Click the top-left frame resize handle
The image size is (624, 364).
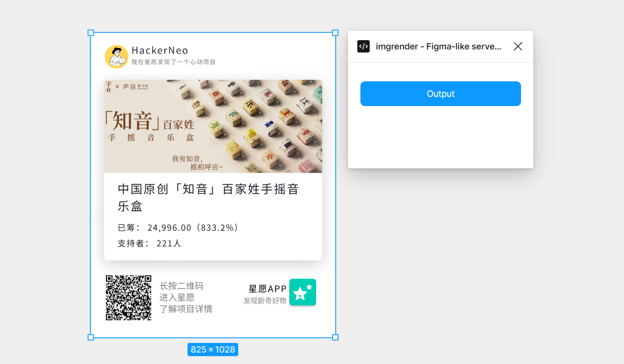(x=91, y=32)
